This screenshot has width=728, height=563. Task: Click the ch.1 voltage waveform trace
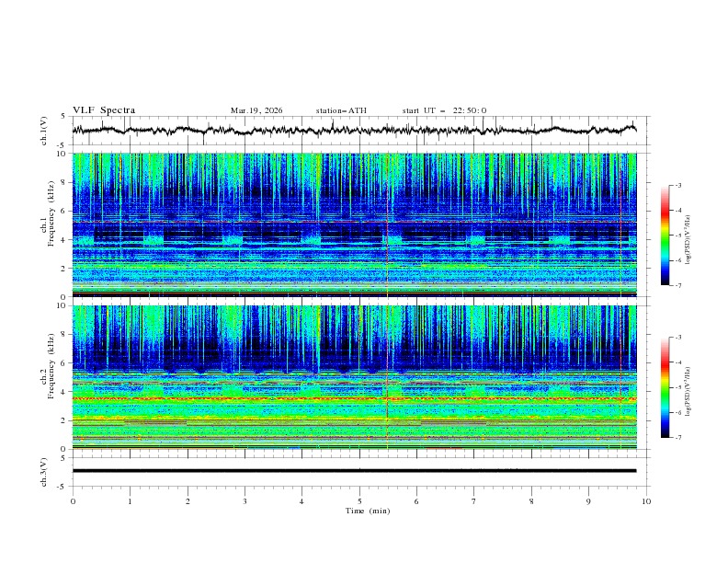tap(354, 130)
